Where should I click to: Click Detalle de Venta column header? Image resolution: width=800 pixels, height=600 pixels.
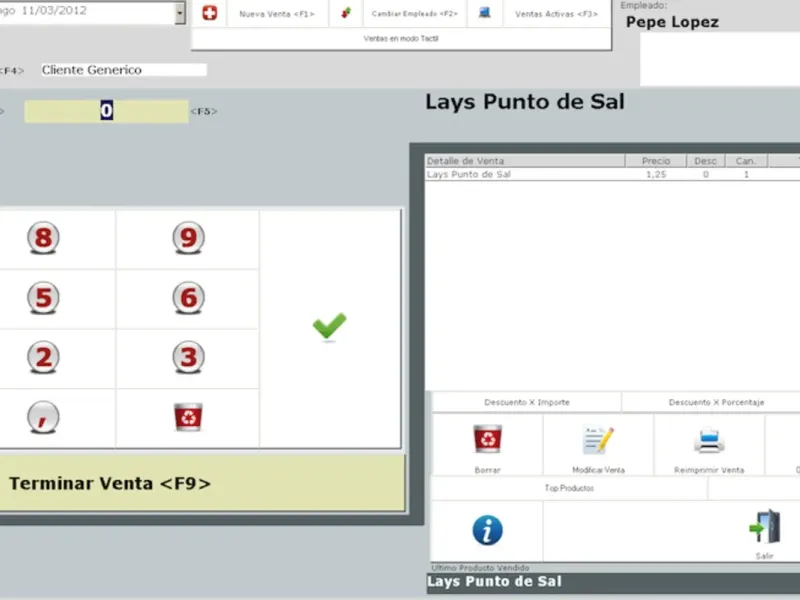click(x=525, y=161)
